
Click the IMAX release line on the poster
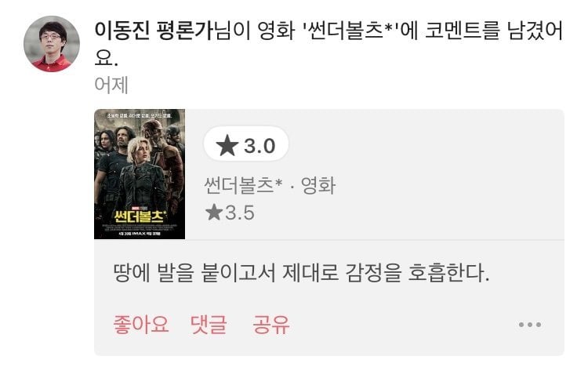pyautogui.click(x=139, y=233)
